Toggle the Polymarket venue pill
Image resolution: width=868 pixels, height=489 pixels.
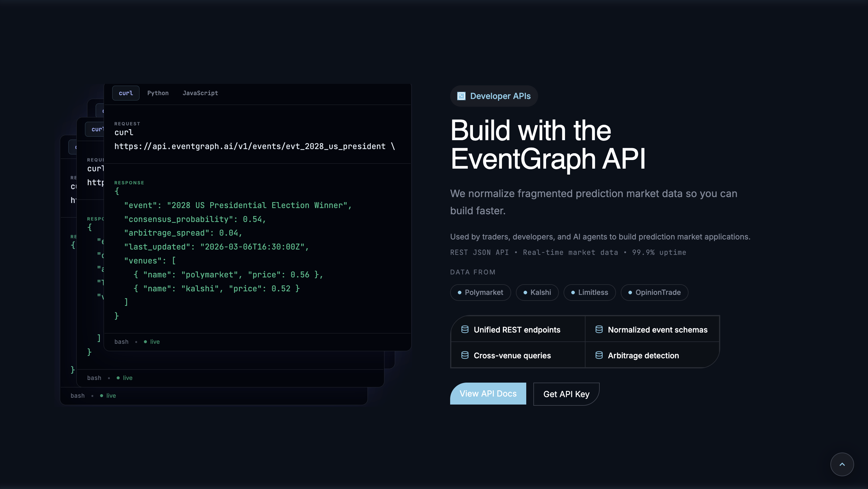pos(481,293)
